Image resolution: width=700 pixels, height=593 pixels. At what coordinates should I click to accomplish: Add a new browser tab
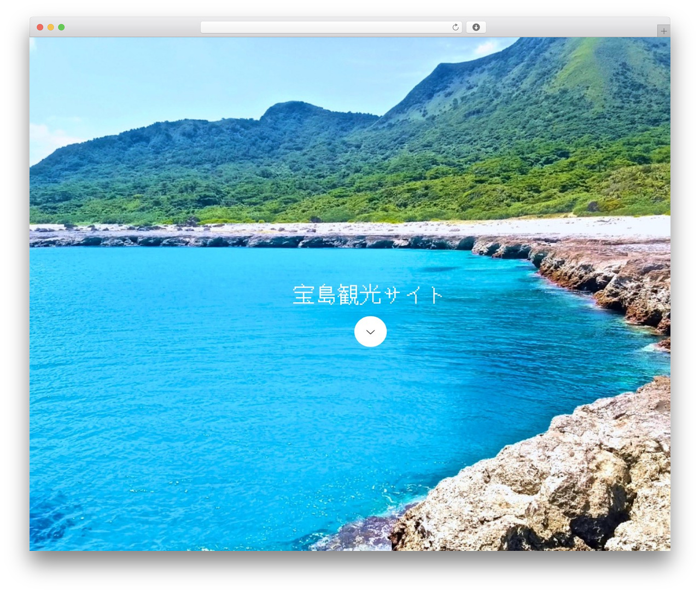click(x=663, y=31)
